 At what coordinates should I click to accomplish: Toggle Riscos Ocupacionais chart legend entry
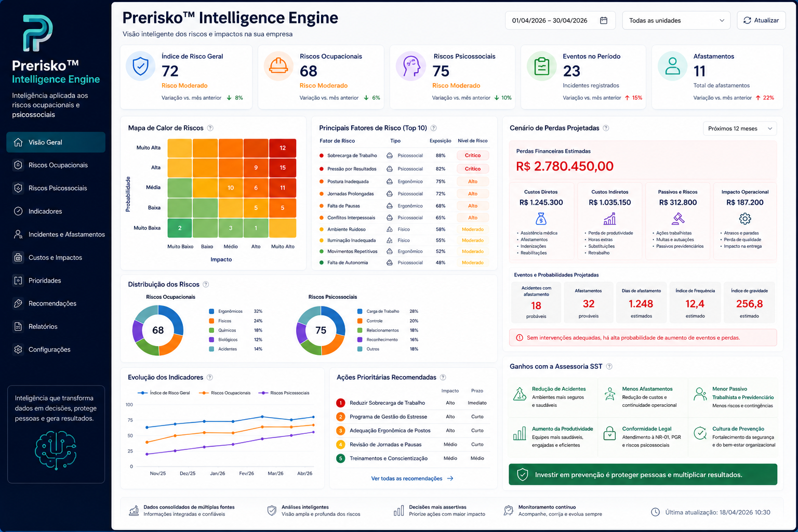coord(224,393)
